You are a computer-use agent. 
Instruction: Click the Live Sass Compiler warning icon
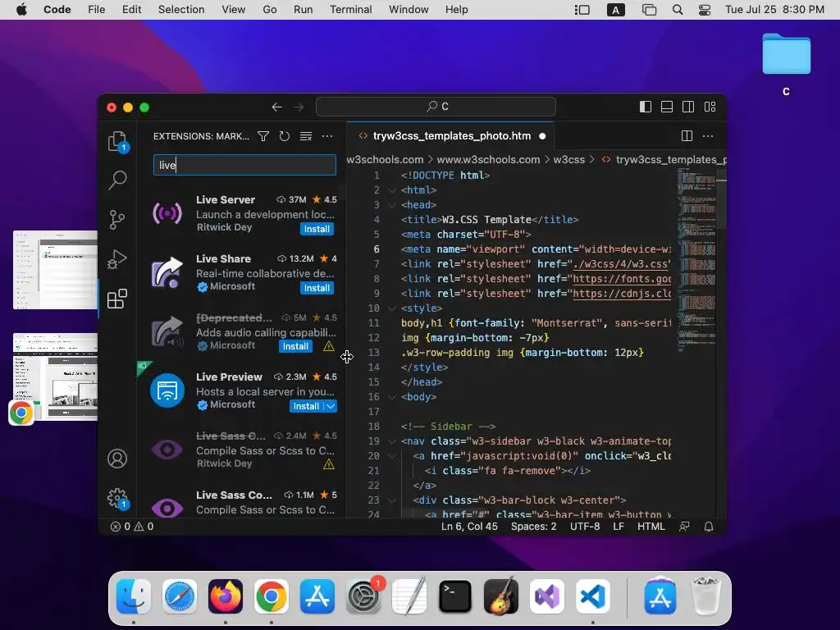(x=329, y=464)
